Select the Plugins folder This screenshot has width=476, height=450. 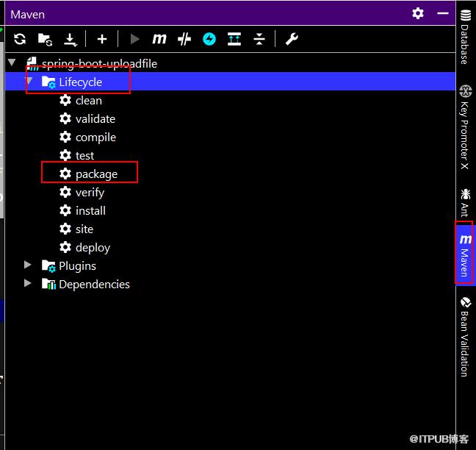pos(77,266)
